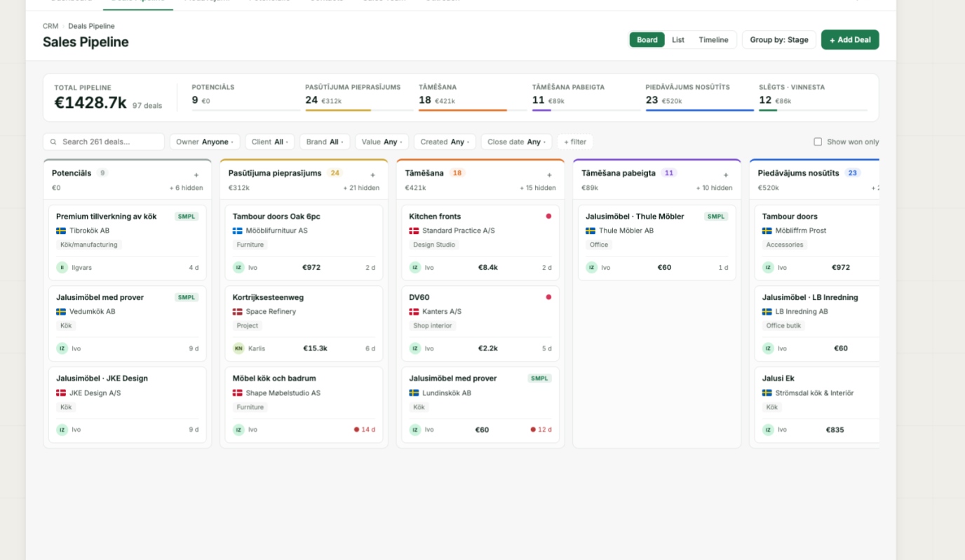Click the Swedish flag on the Tibrokök AB card

(61, 231)
